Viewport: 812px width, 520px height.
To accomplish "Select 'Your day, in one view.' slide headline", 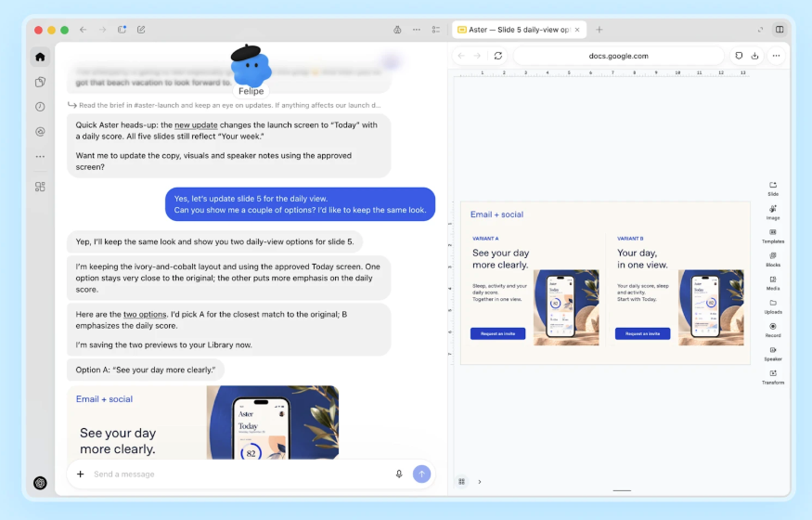I will click(642, 259).
